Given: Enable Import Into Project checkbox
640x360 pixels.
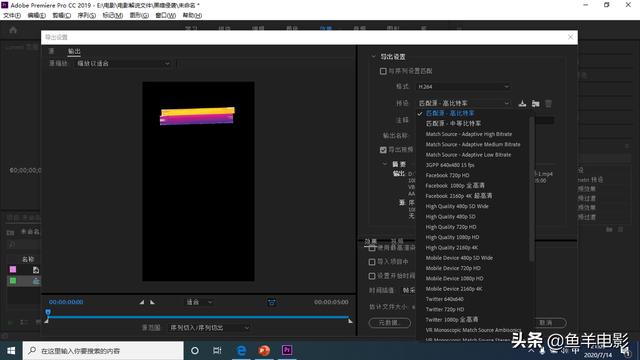Looking at the screenshot, I should 372,262.
